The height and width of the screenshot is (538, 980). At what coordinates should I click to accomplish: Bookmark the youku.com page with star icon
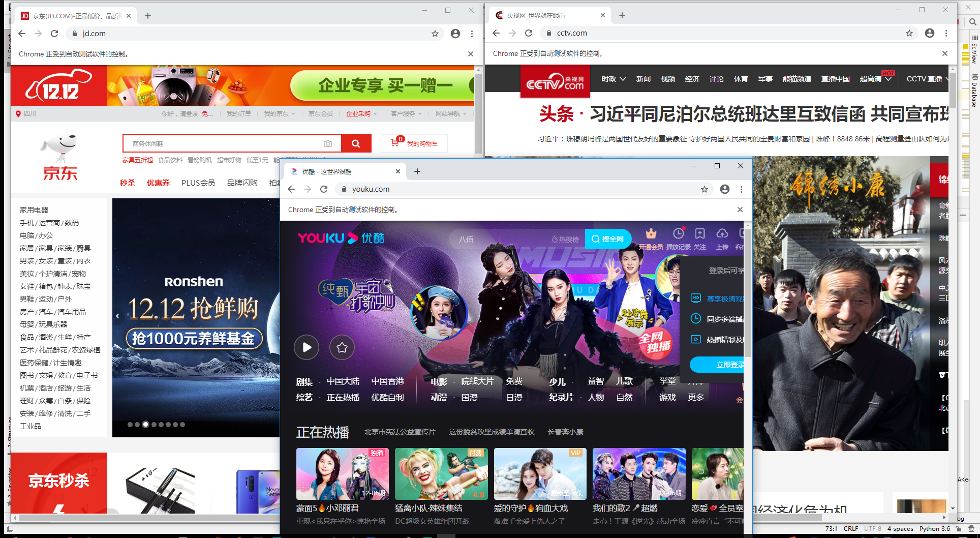[705, 189]
